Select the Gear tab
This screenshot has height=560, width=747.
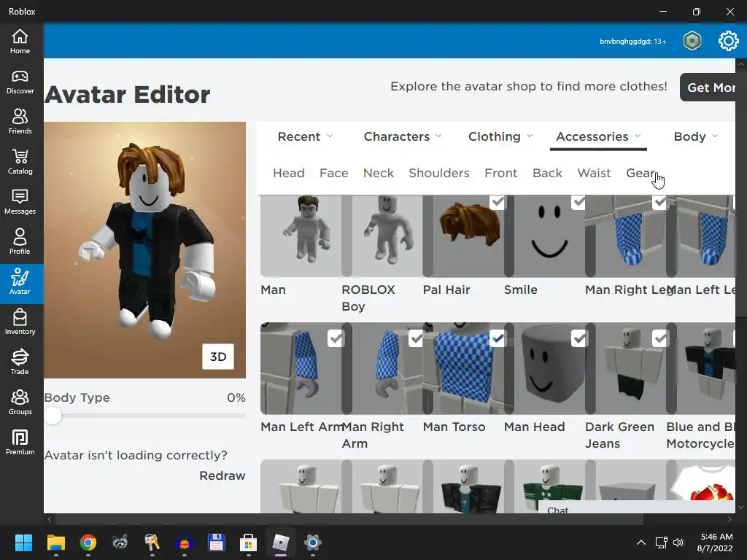click(640, 174)
